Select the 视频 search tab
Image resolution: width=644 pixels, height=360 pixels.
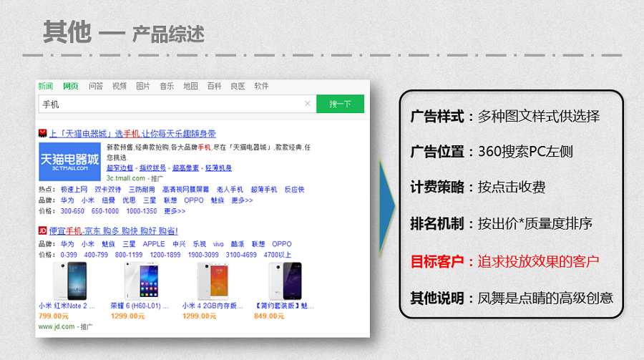point(119,86)
